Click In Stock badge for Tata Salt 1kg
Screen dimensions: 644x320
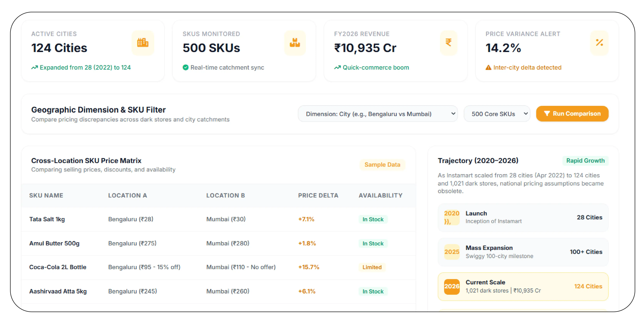pyautogui.click(x=373, y=219)
